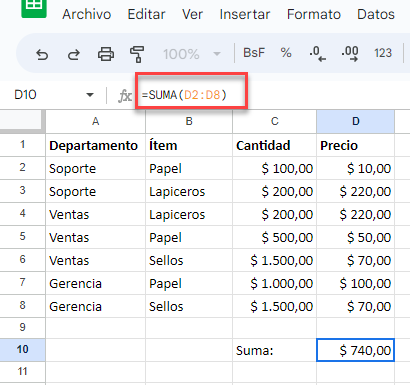Select row 5 header
The height and width of the screenshot is (385, 410).
pyautogui.click(x=22, y=237)
